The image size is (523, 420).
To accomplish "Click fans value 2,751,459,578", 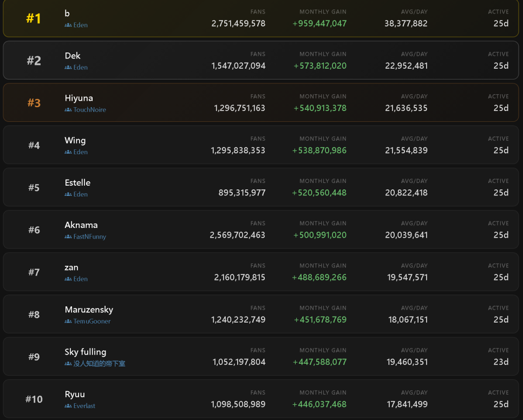I will click(x=238, y=24).
